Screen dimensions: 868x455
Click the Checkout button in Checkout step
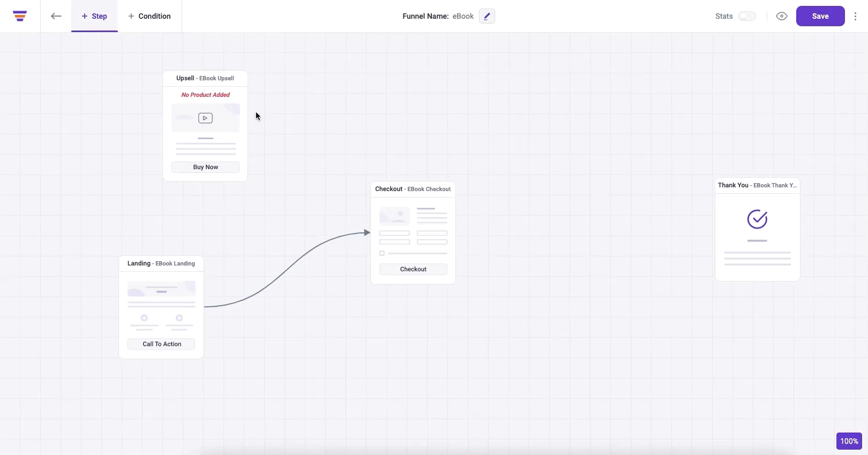413,269
